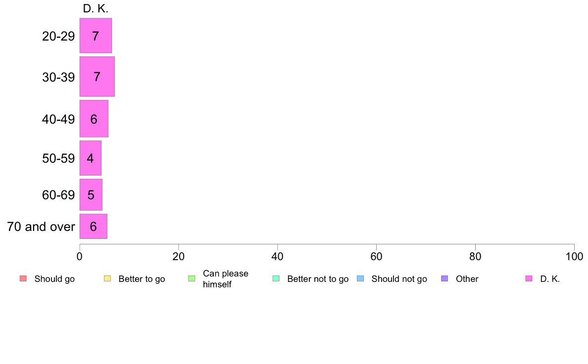This screenshot has height=364, width=588.
Task: Click the D. K. pink legend swatch
Action: pos(529,278)
